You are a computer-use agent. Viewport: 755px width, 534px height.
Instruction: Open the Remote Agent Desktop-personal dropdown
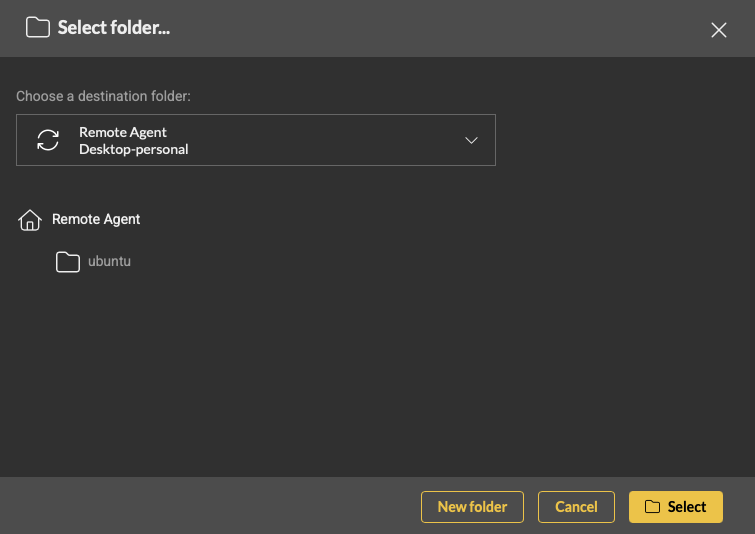256,140
